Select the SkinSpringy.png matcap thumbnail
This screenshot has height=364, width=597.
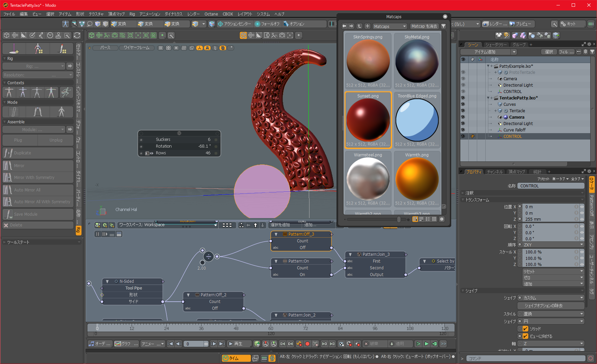(368, 61)
